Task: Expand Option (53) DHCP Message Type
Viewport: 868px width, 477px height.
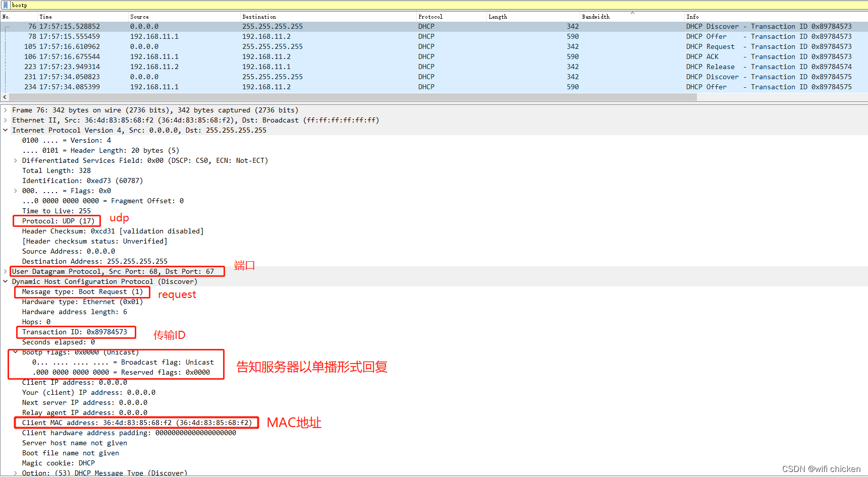Action: (x=16, y=473)
